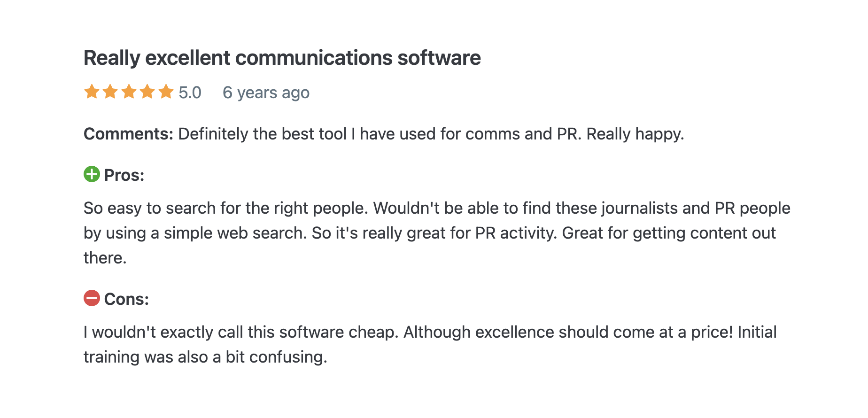The image size is (868, 418).
Task: Click the first rating star
Action: tap(92, 92)
